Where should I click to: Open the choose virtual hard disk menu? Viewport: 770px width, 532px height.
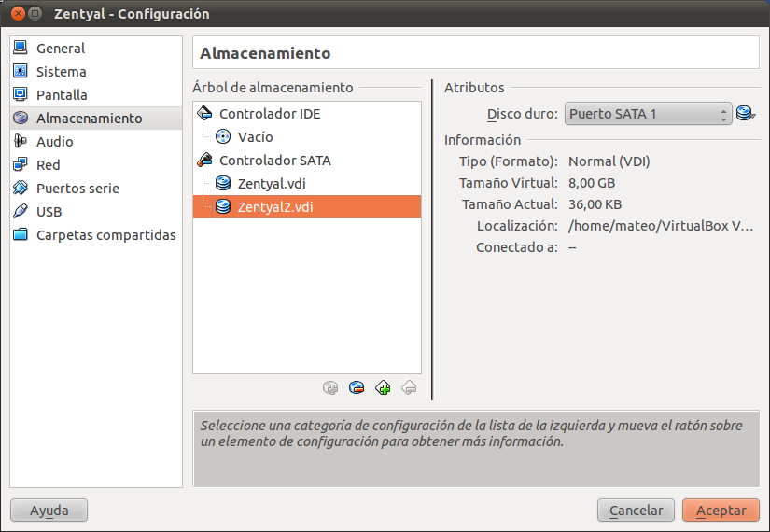(746, 114)
